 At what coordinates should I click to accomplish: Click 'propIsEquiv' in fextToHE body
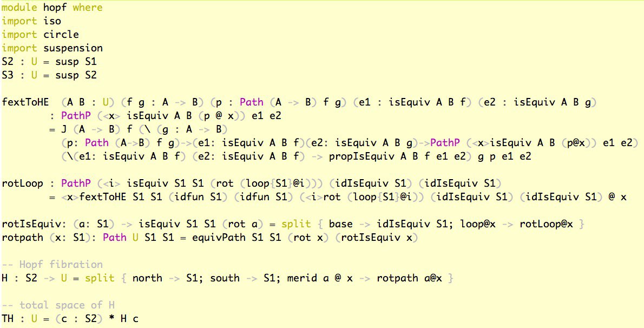tap(362, 156)
